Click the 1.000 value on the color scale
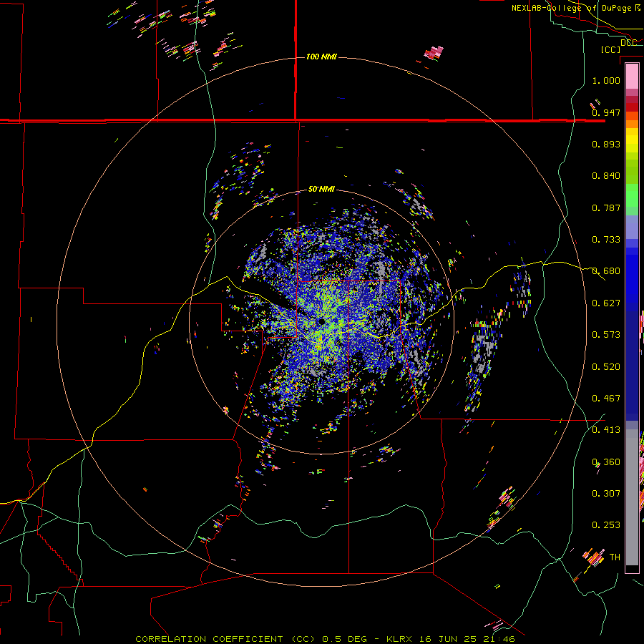Image resolution: width=644 pixels, height=644 pixels. [x=606, y=80]
